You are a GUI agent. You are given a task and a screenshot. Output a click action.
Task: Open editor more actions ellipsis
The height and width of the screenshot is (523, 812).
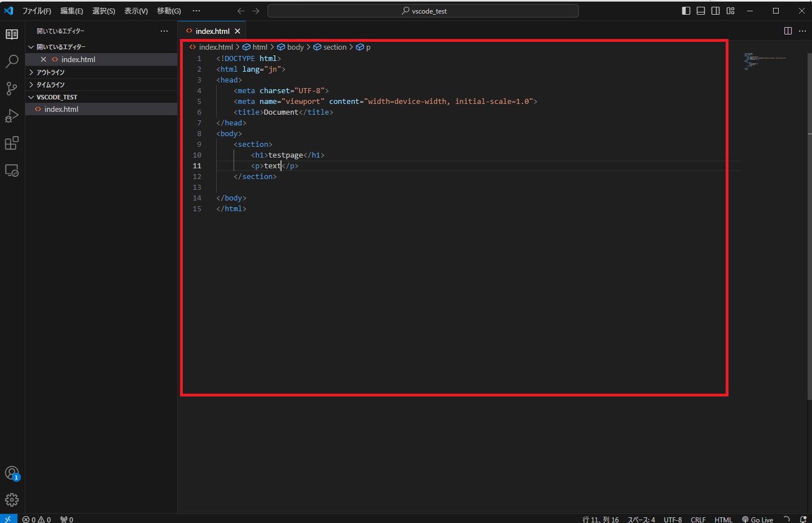tap(802, 31)
